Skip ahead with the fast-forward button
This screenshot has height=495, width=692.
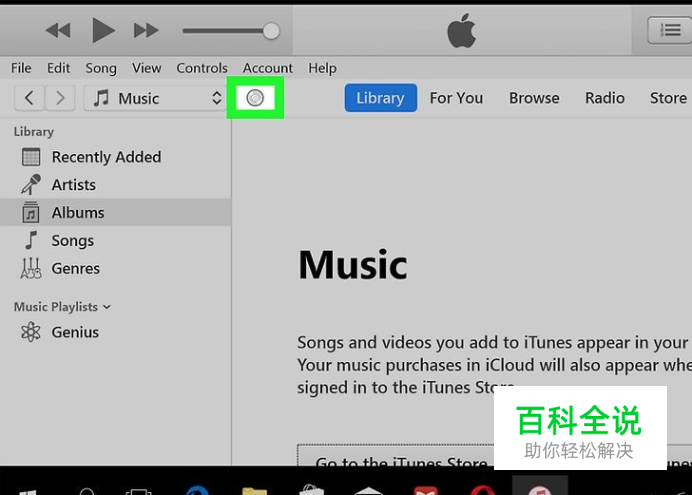point(146,30)
